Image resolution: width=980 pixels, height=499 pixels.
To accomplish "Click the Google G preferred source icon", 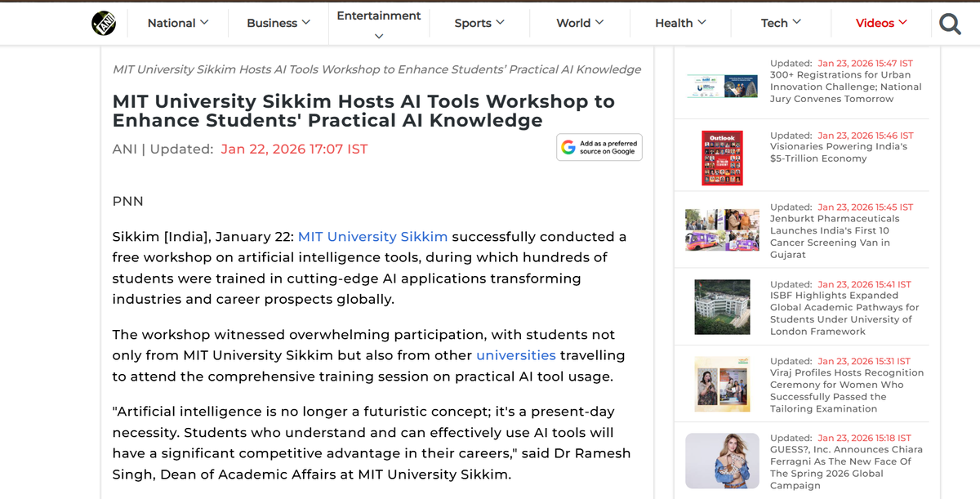I will click(568, 147).
